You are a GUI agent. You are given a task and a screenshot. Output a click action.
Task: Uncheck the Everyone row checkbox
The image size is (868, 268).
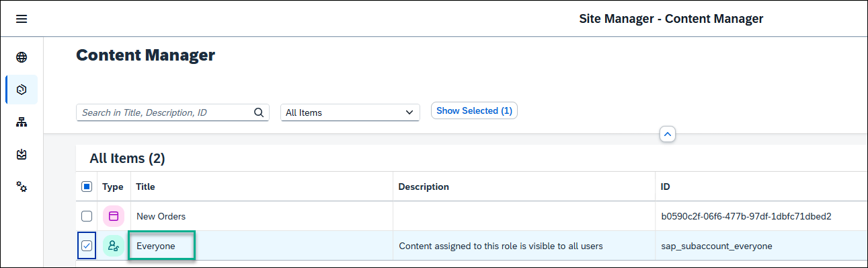tap(87, 246)
